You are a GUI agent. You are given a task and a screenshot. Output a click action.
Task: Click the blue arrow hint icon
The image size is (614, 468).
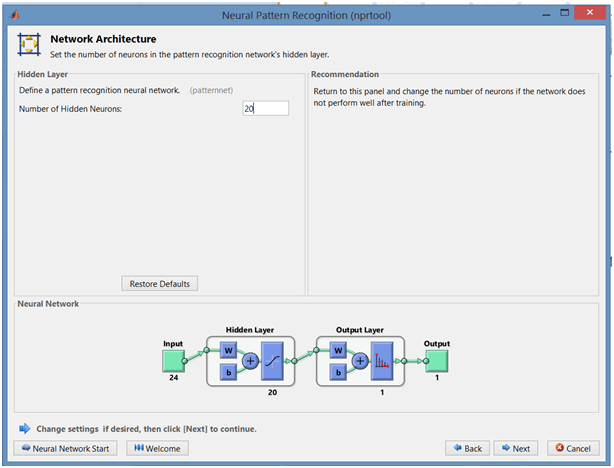pos(25,428)
